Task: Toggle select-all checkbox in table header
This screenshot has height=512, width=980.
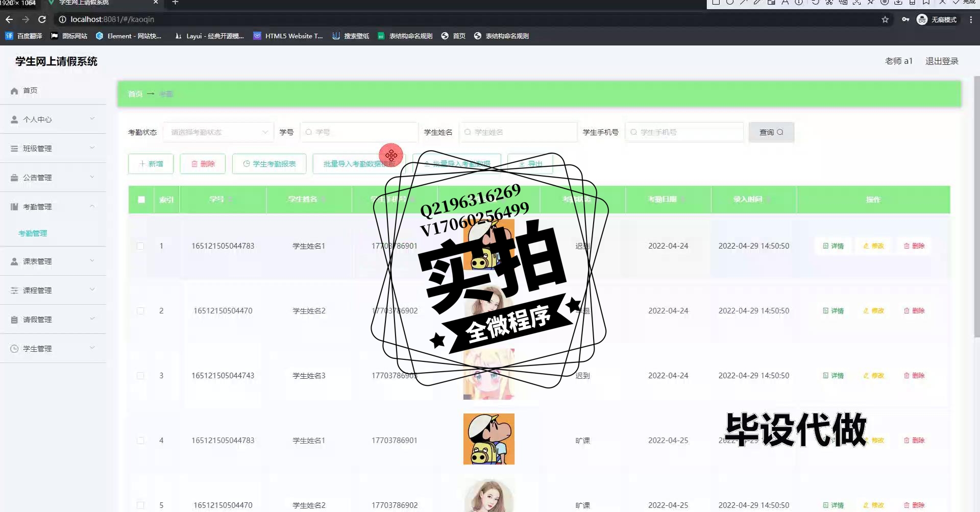Action: click(x=141, y=200)
